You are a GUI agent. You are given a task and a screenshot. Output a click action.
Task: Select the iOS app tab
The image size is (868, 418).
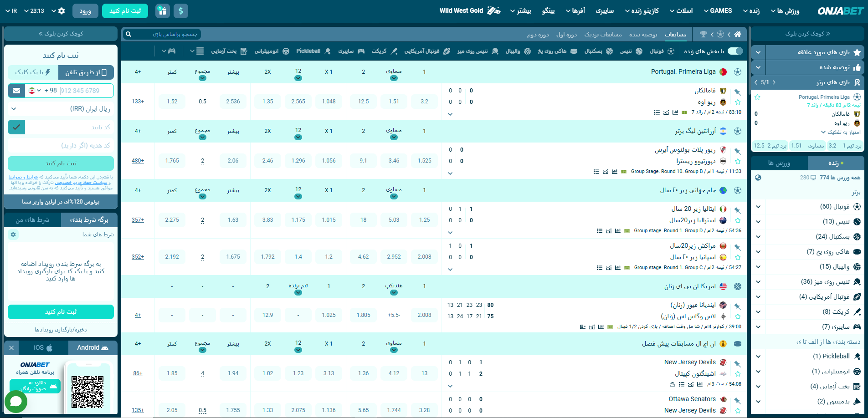click(43, 348)
